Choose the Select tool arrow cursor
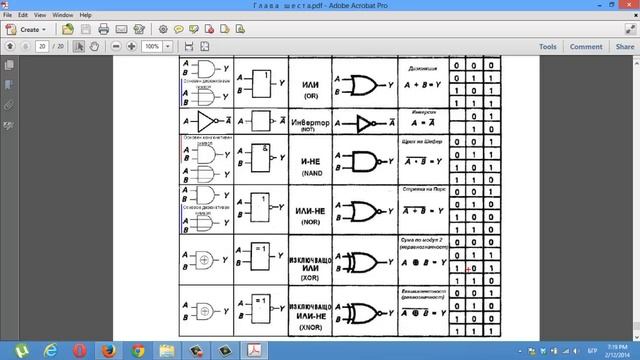The height and width of the screenshot is (360, 640). pyautogui.click(x=79, y=46)
